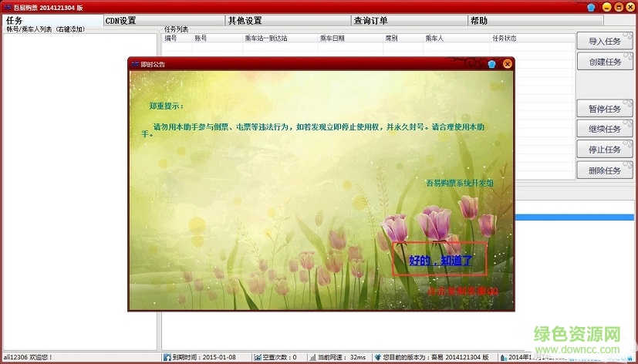Click the blue skin icon in main title bar
Screen dimensions: 638x364
pyautogui.click(x=591, y=7)
